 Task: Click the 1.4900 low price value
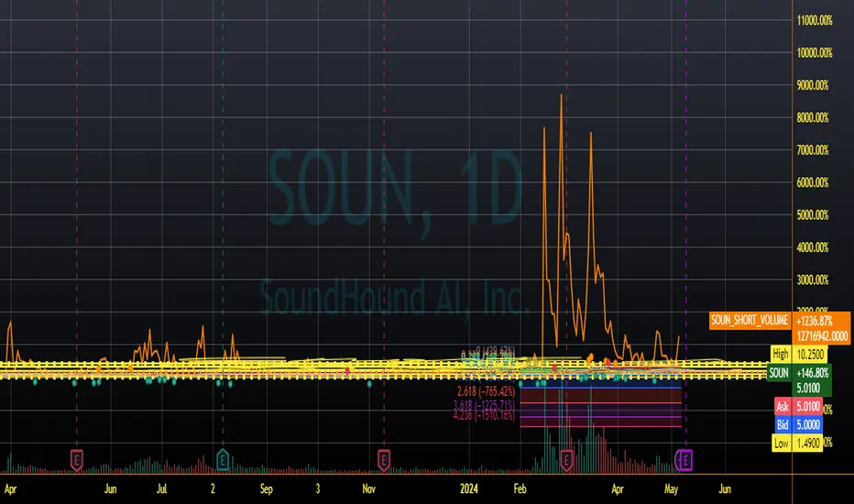pos(808,443)
